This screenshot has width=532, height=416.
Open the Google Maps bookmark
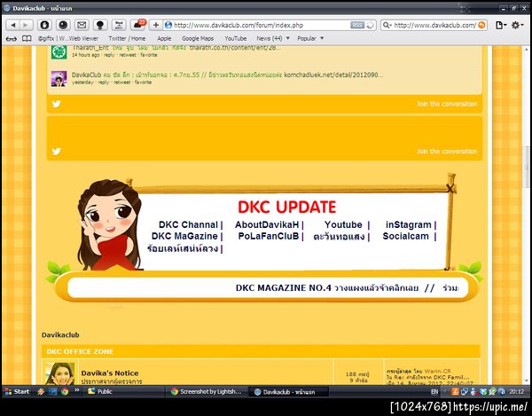tap(198, 39)
